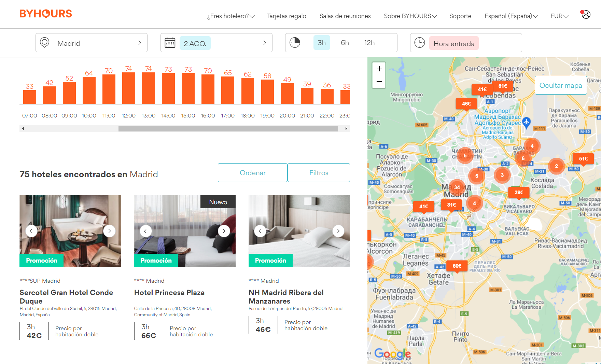Image resolution: width=601 pixels, height=364 pixels.
Task: Open Salas de reuniones page
Action: [345, 16]
